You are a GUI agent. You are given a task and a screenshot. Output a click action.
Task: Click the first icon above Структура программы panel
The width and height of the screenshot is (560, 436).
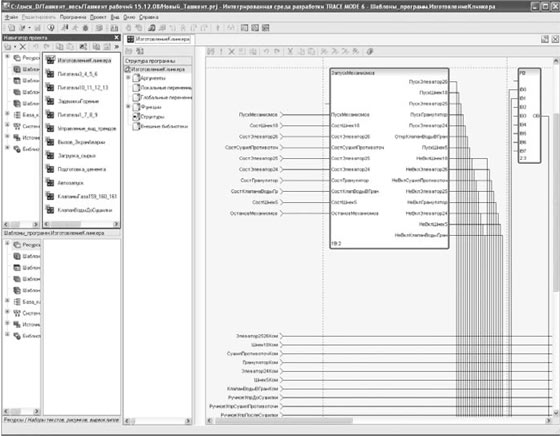(x=129, y=51)
